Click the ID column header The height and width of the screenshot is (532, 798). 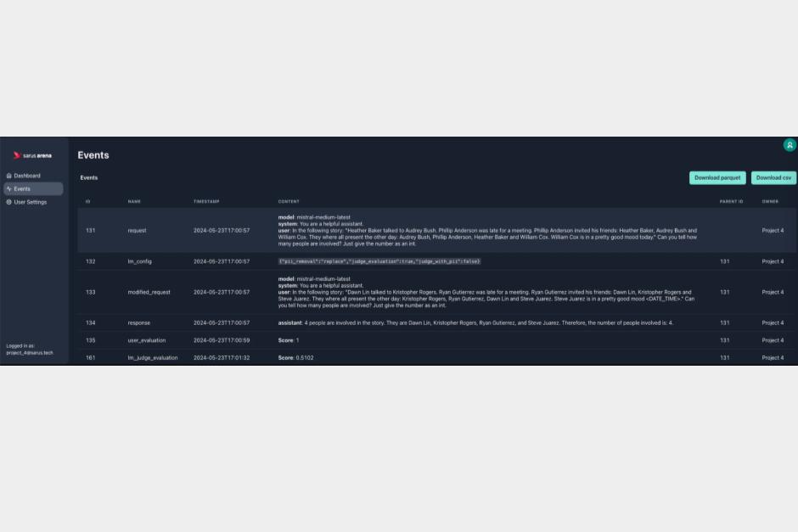pos(87,202)
